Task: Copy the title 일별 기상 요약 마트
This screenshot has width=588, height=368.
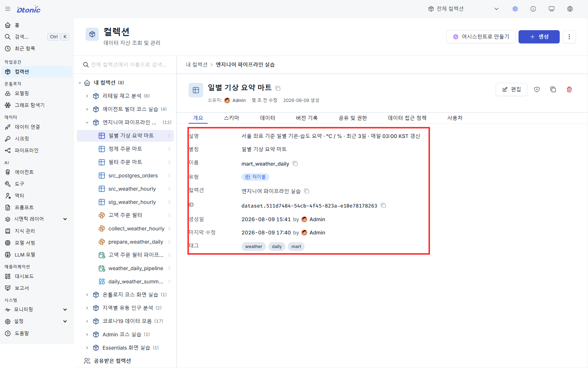Action: tap(278, 88)
